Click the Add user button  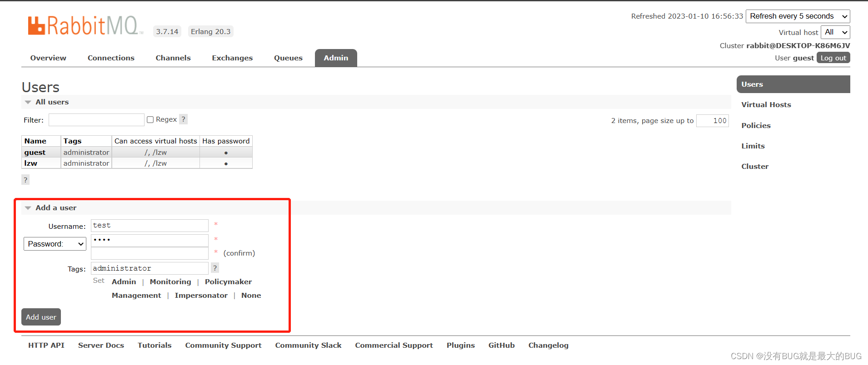[x=41, y=317]
